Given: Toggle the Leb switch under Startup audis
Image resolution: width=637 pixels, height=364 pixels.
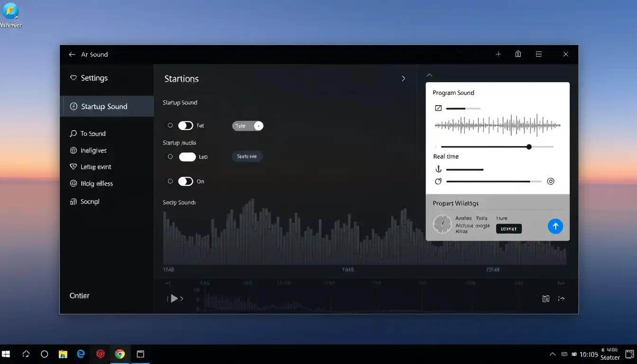Looking at the screenshot, I should point(187,157).
